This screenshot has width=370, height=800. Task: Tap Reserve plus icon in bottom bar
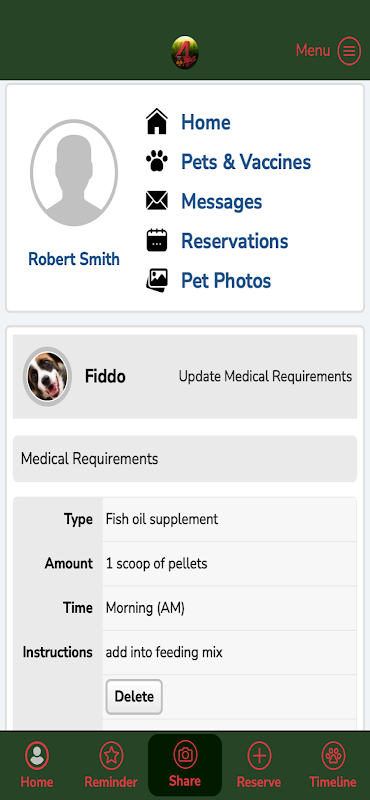click(x=259, y=764)
